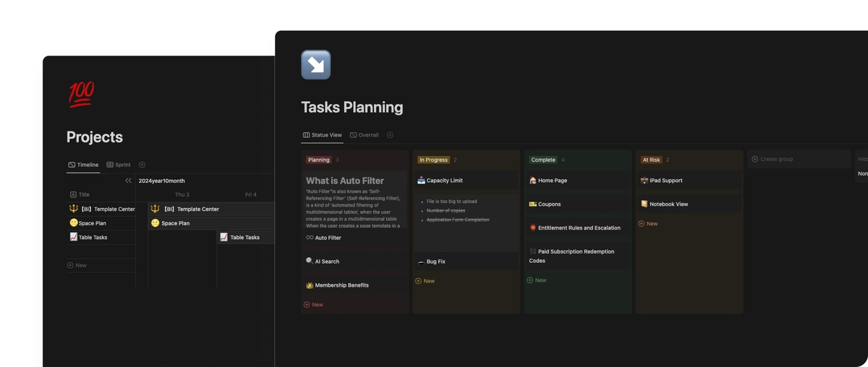Click the In Progress group label
Screen dimensions: 868x367
click(x=433, y=160)
